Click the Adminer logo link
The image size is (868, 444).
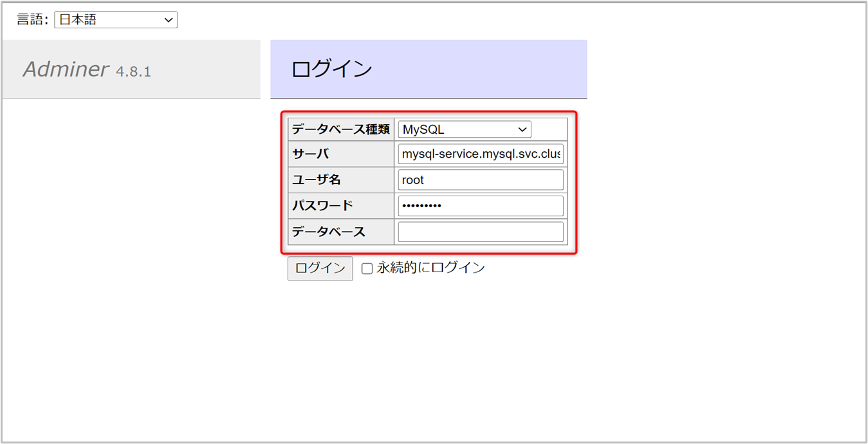coord(66,69)
